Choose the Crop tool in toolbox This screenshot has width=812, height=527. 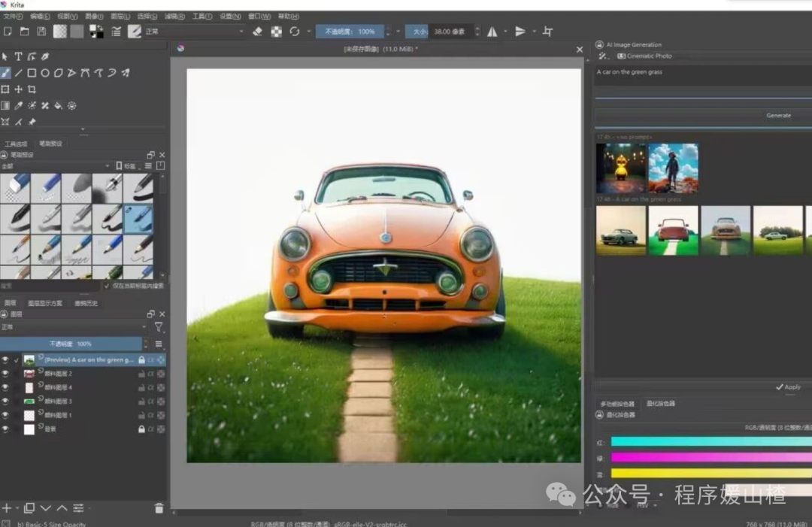pos(32,89)
